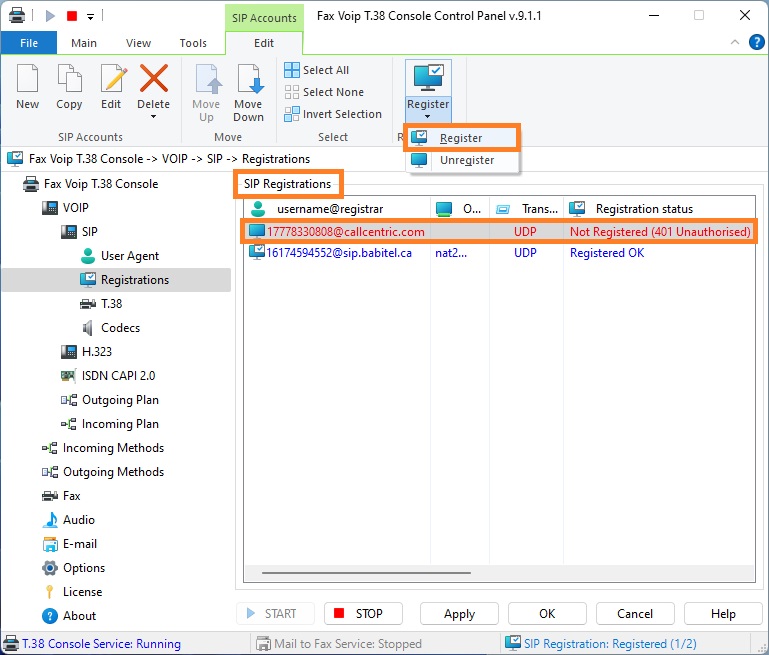Image resolution: width=769 pixels, height=655 pixels.
Task: Open the File menu tab
Action: tap(29, 43)
